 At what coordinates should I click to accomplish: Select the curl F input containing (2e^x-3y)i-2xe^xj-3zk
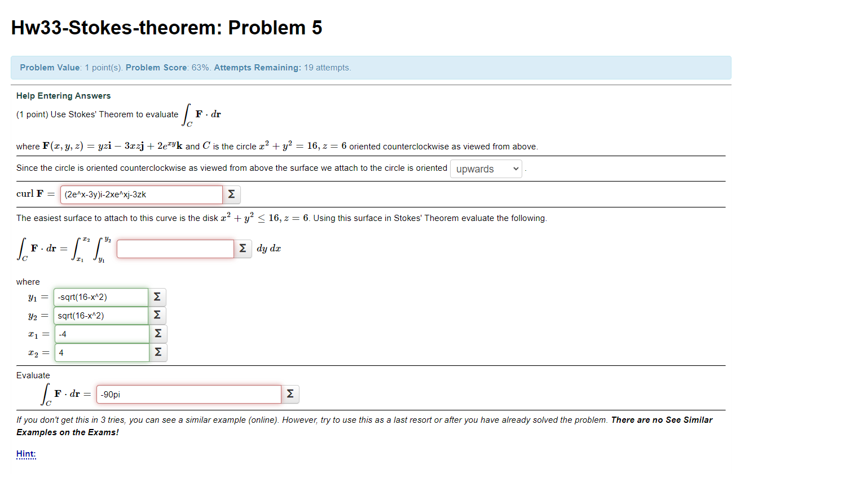tap(141, 194)
